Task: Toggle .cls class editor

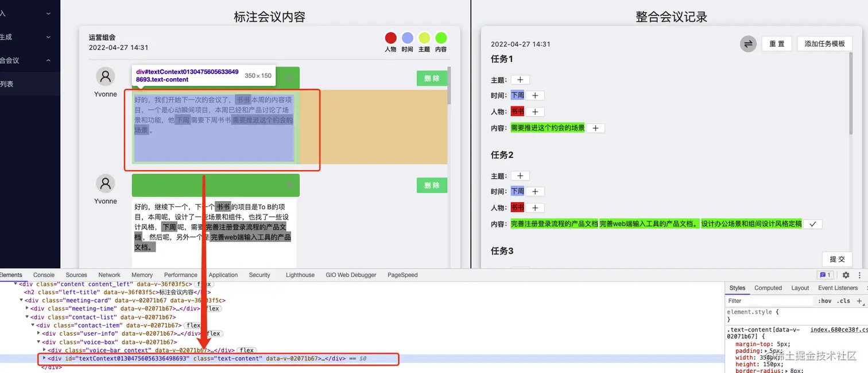Action: tap(843, 301)
